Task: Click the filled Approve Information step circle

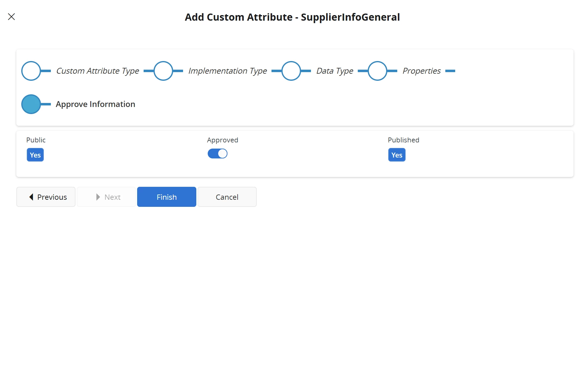Action: [31, 104]
